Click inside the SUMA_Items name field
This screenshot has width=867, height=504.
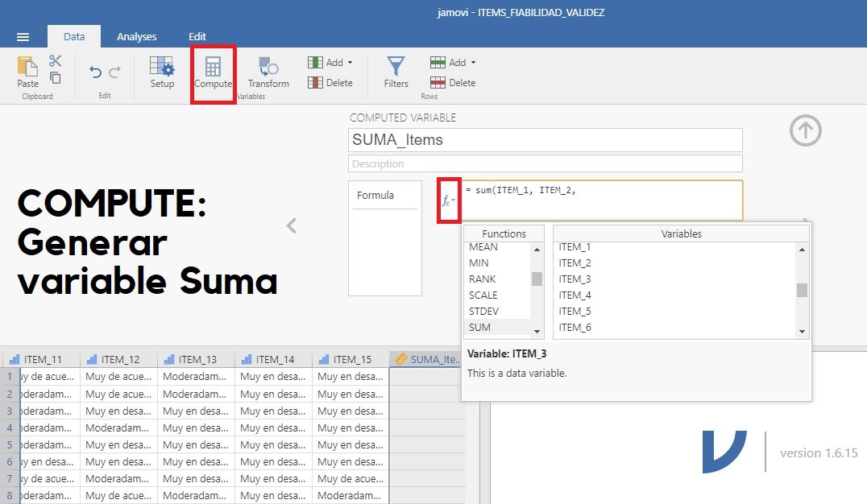[x=546, y=139]
